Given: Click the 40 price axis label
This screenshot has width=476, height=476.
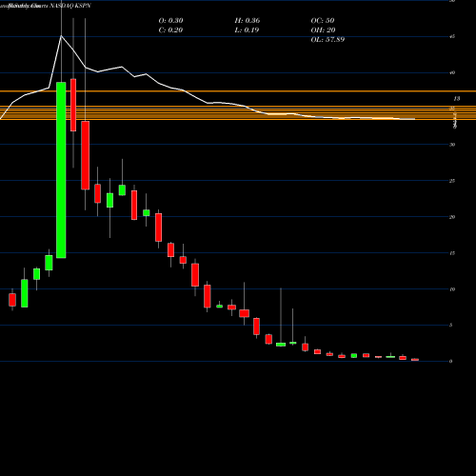Looking at the screenshot, I should pyautogui.click(x=452, y=72).
